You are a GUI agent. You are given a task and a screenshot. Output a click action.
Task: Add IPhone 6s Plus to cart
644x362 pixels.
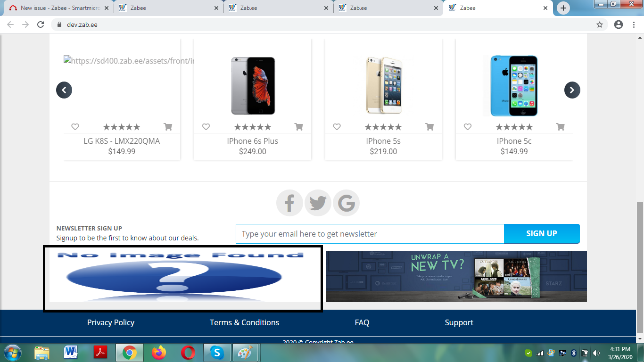pos(298,127)
